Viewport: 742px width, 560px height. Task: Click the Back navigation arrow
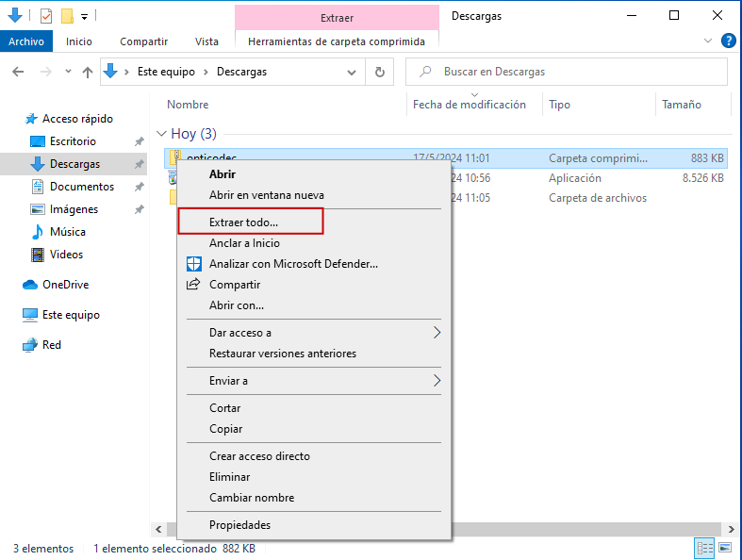(18, 72)
